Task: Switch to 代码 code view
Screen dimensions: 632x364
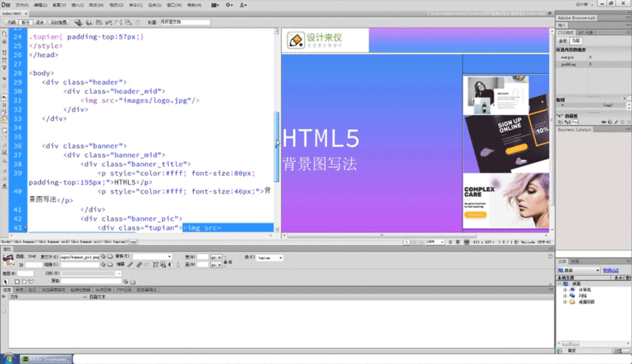Action: tap(12, 23)
